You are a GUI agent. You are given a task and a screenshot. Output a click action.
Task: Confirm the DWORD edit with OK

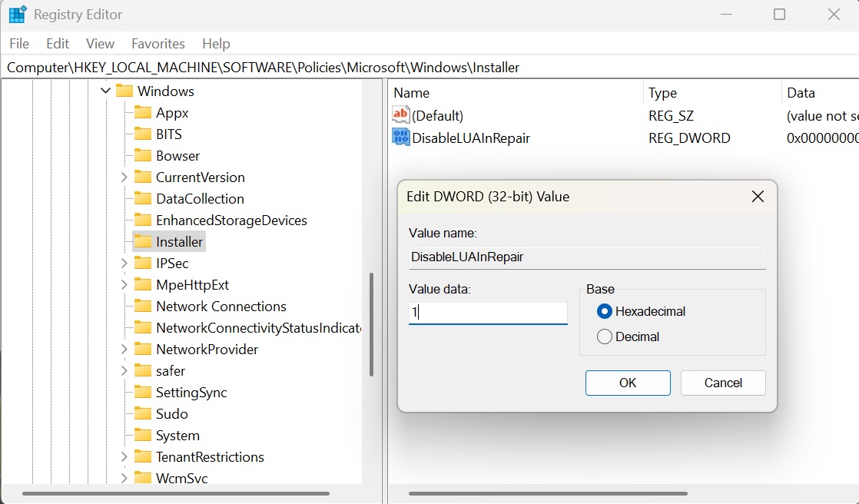point(628,383)
